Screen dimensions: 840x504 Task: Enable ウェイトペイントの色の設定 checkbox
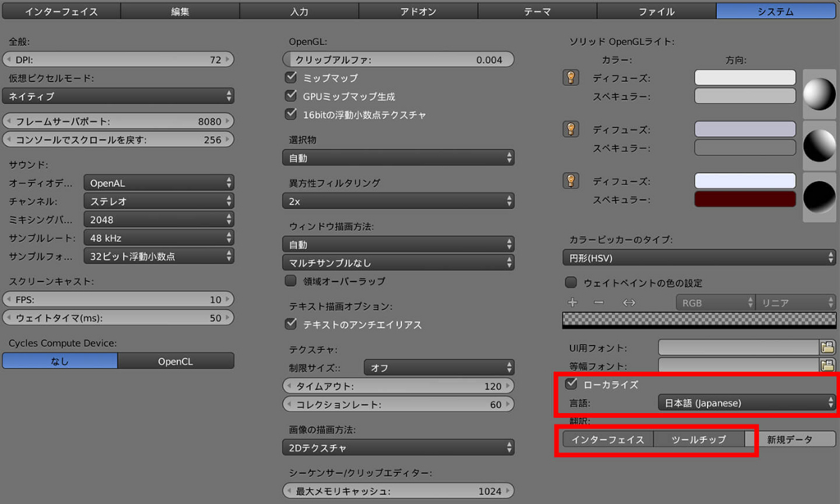(x=571, y=283)
